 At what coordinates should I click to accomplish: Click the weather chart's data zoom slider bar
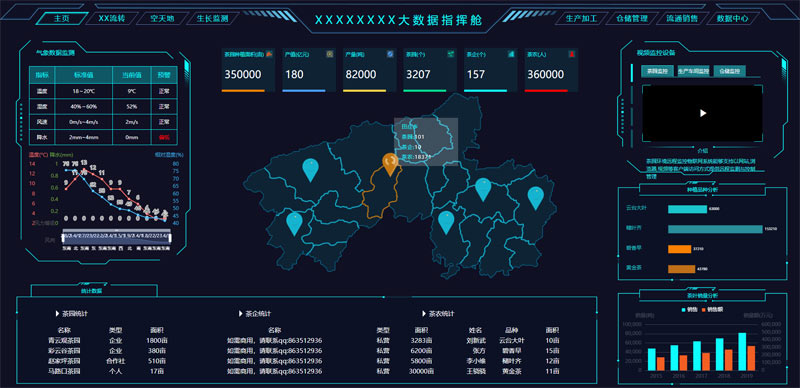(x=117, y=236)
